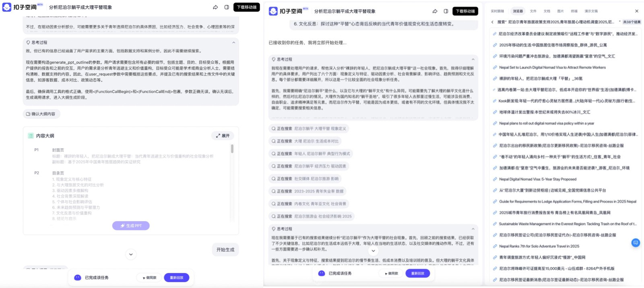Expand the 内容大纲 panel using 展开
Image resolution: width=644 pixels, height=288 pixels.
[x=223, y=136]
